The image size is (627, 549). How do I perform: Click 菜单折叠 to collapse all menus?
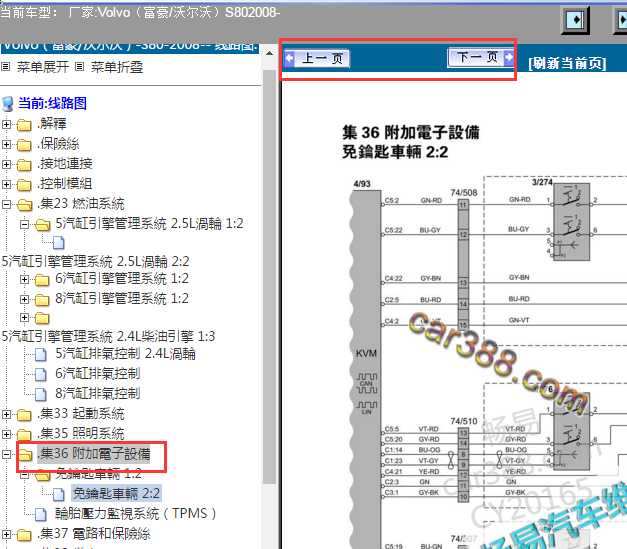(117, 67)
